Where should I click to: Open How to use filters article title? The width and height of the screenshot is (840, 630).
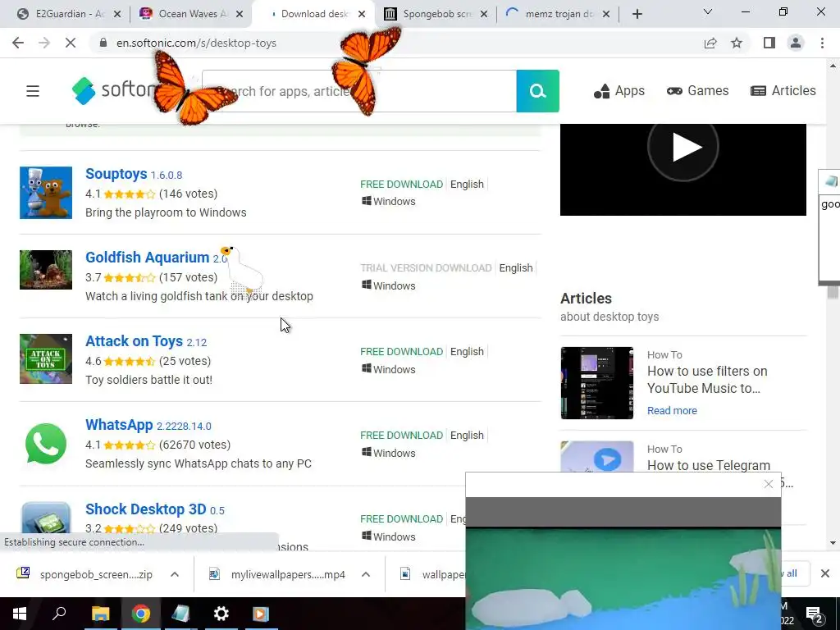[707, 380]
